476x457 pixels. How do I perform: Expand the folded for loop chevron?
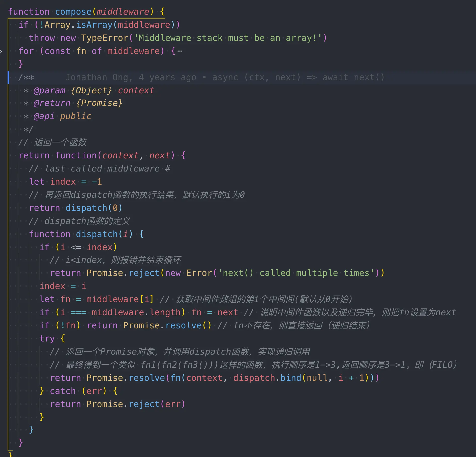pos(1,52)
